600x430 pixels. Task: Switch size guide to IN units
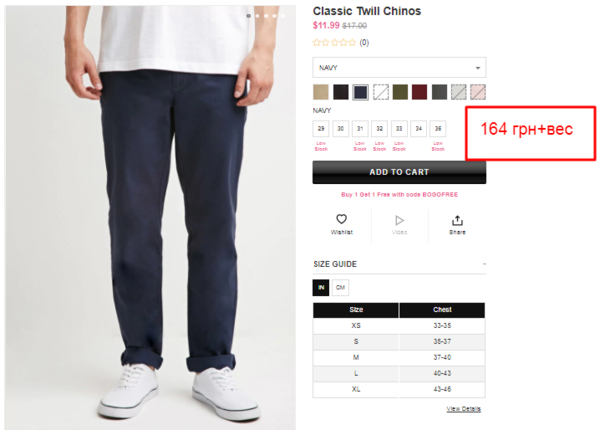pos(321,288)
